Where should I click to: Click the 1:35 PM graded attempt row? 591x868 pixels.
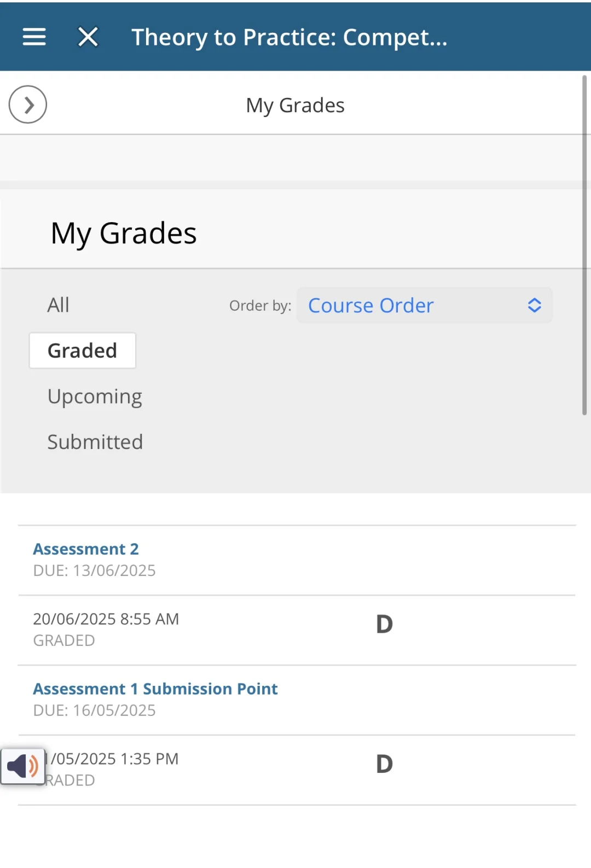pyautogui.click(x=297, y=770)
